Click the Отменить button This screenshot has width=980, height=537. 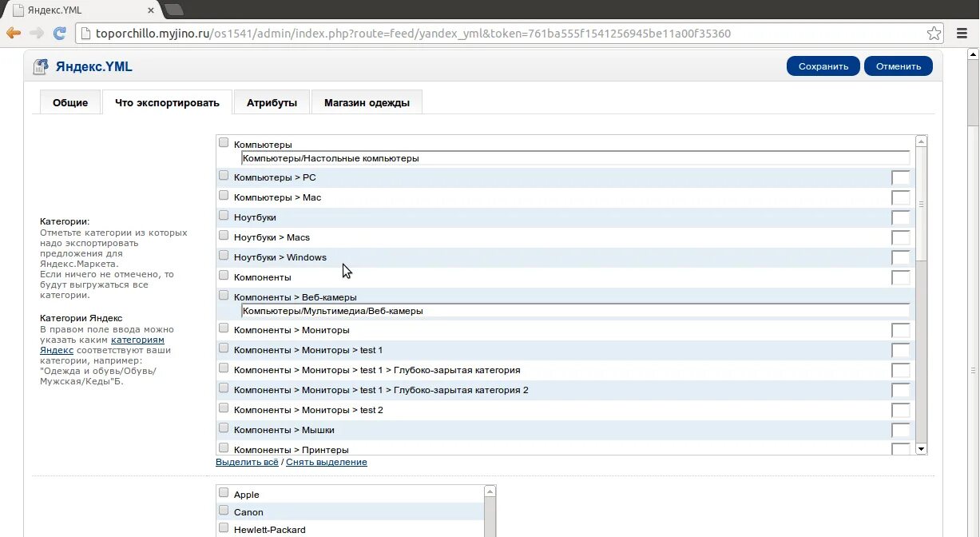[898, 66]
